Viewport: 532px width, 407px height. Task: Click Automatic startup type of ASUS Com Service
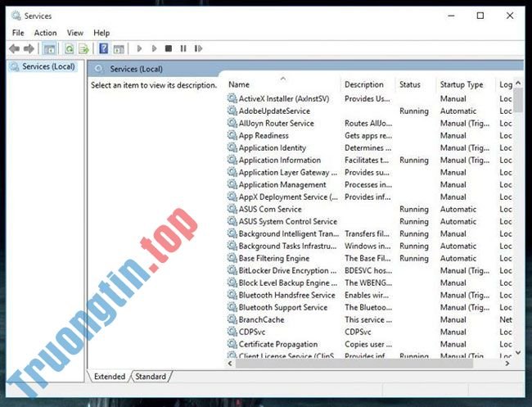click(458, 209)
